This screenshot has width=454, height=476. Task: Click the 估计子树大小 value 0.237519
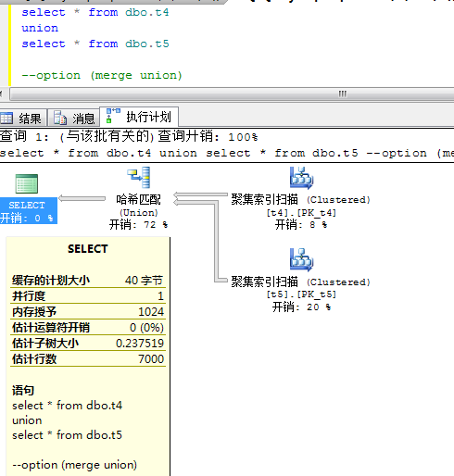point(140,344)
